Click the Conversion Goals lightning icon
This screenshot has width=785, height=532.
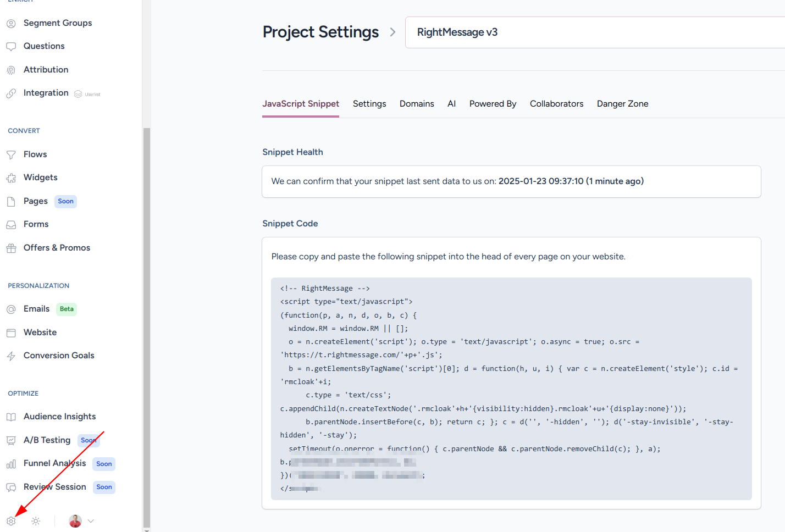tap(11, 356)
